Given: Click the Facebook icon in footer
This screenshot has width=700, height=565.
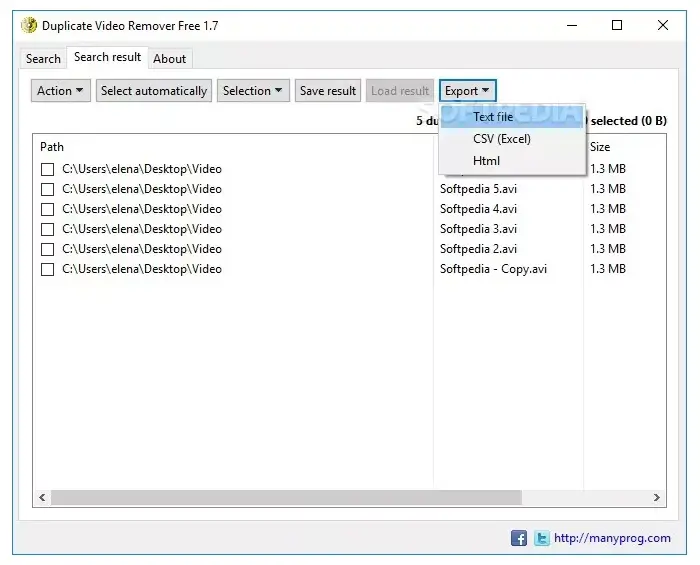Looking at the screenshot, I should pyautogui.click(x=519, y=538).
